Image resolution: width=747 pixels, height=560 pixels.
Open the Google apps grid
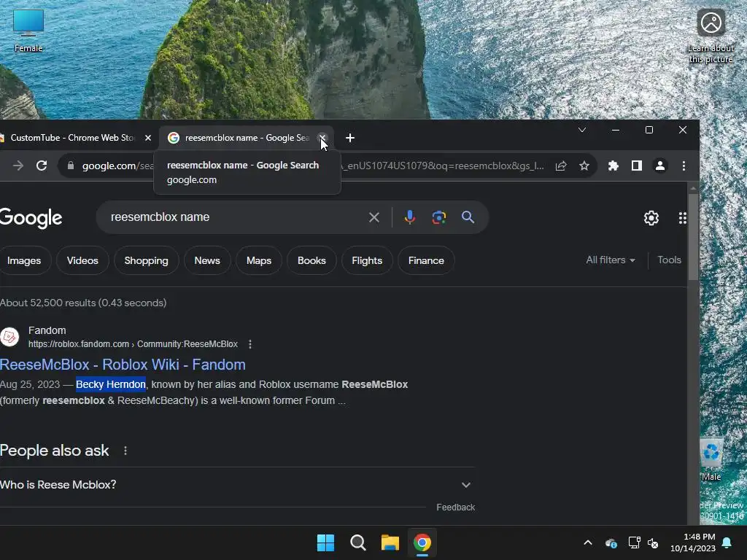[x=682, y=218]
